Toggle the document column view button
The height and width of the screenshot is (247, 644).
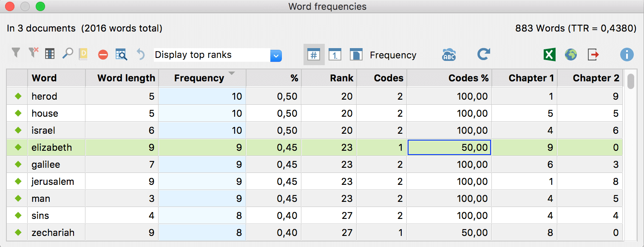[356, 55]
